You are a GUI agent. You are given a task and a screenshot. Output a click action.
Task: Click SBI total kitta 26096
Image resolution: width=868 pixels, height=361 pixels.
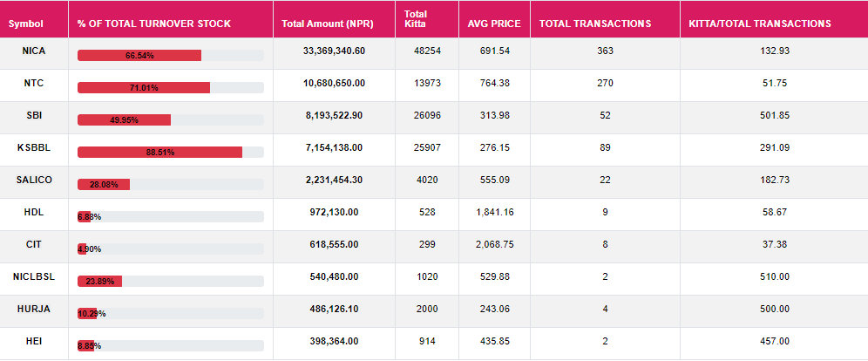pos(427,115)
